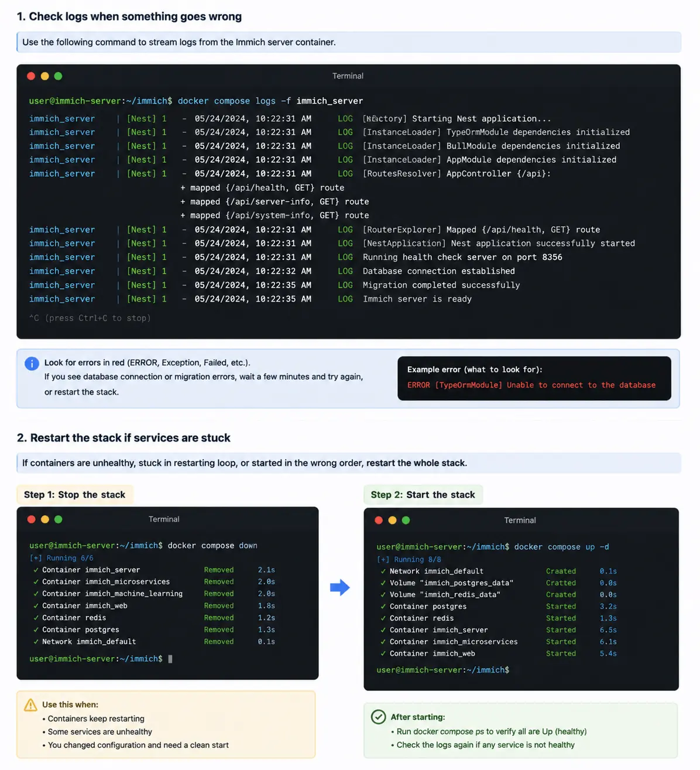This screenshot has height=770, width=700.
Task: Click the checkmark beside 'Container immich_web Started'
Action: (383, 653)
